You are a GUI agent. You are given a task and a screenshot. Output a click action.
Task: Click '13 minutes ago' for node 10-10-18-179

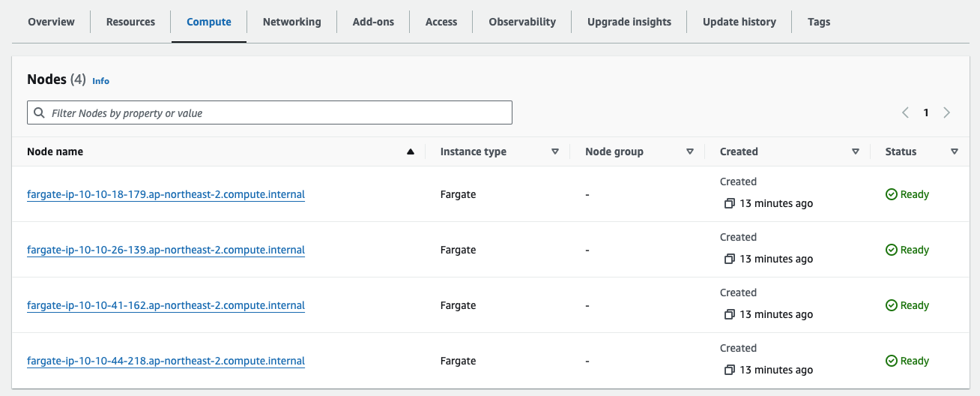776,204
